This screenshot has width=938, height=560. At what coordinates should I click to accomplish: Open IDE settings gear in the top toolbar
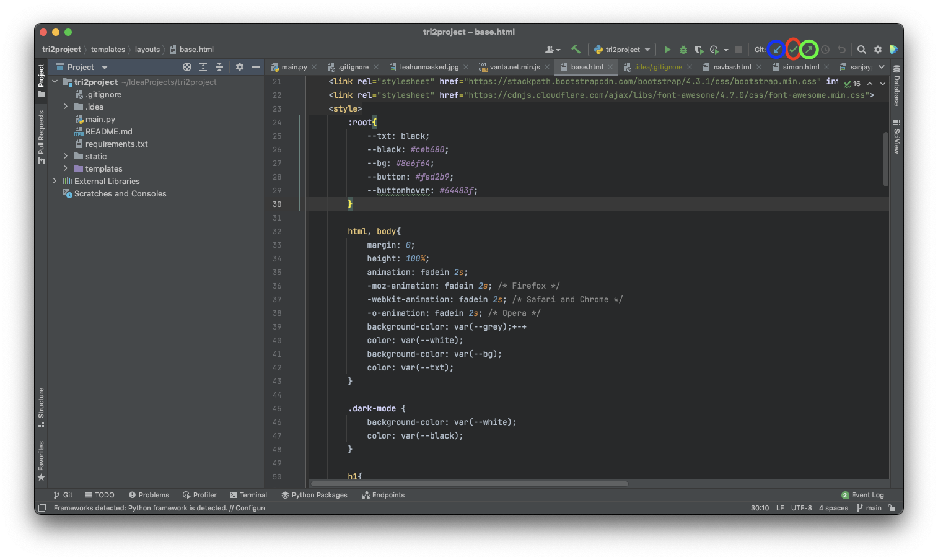coord(878,50)
